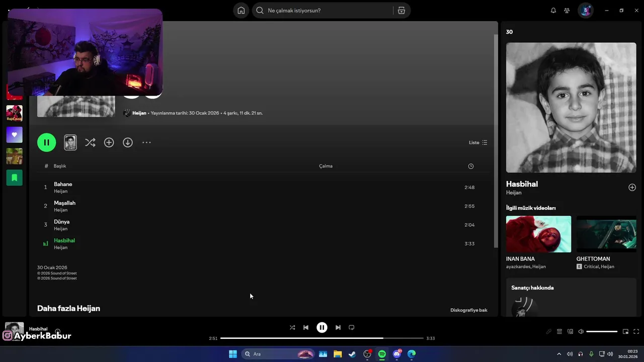The image size is (644, 362).
Task: Open 'Sanatçı hakkında' artist card
Action: [x=571, y=297]
